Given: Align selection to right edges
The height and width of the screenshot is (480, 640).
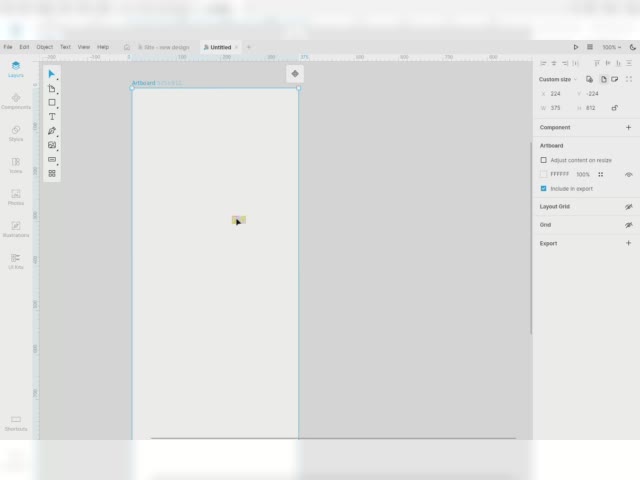Looking at the screenshot, I should (x=565, y=63).
